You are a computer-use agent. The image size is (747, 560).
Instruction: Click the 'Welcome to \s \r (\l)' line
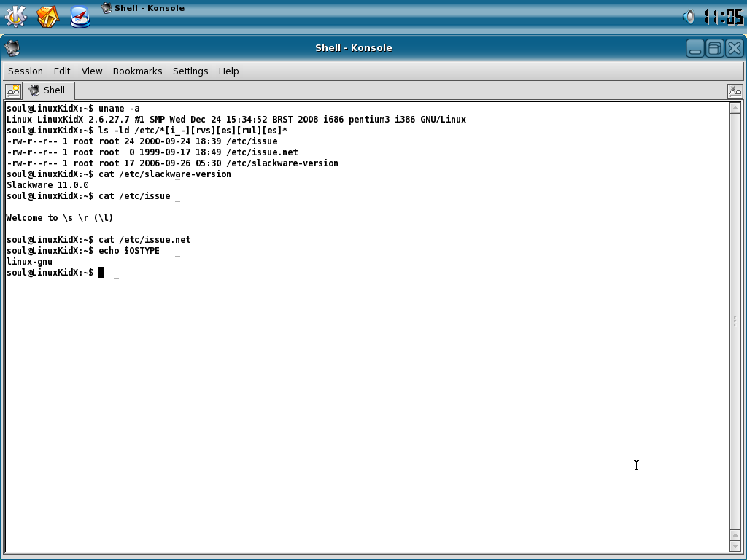click(x=60, y=218)
